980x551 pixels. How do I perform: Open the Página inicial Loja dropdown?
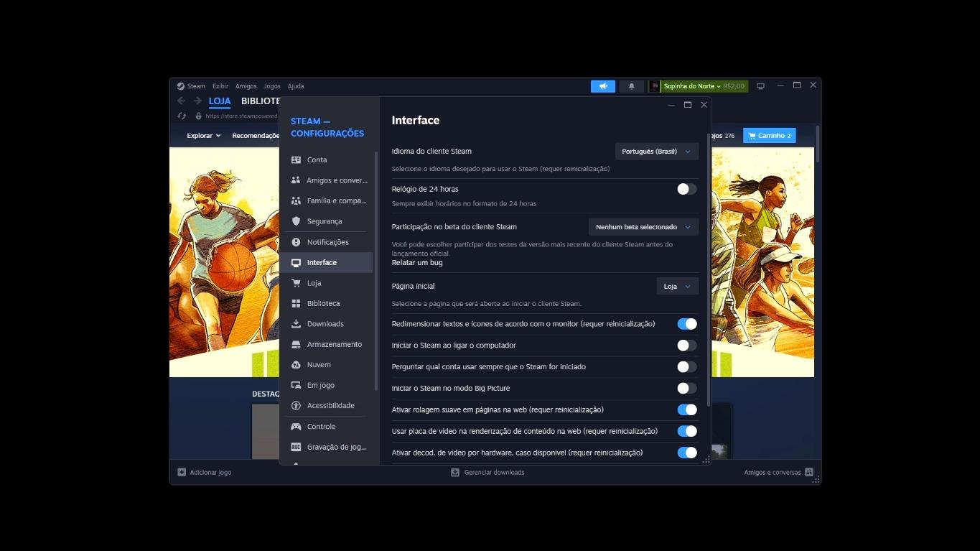tap(677, 287)
